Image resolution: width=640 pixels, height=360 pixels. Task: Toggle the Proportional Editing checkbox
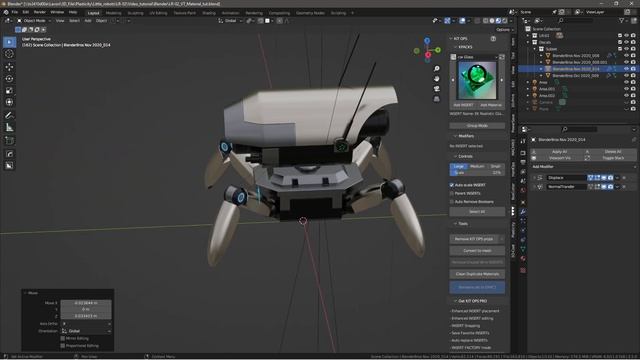coord(63,346)
